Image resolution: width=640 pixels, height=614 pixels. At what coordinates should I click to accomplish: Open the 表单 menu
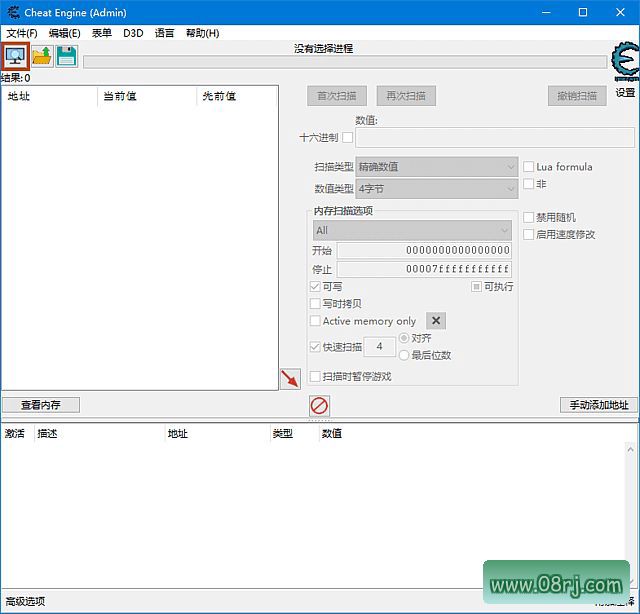pos(102,33)
